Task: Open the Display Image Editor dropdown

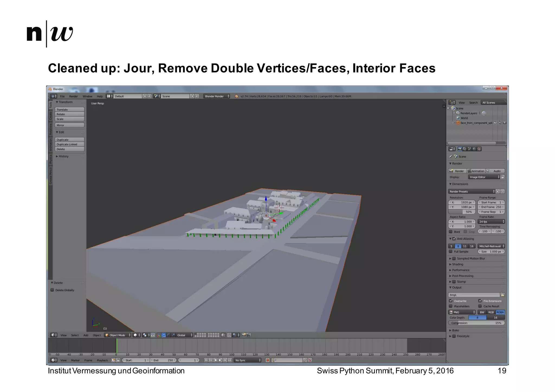Action: pos(484,177)
